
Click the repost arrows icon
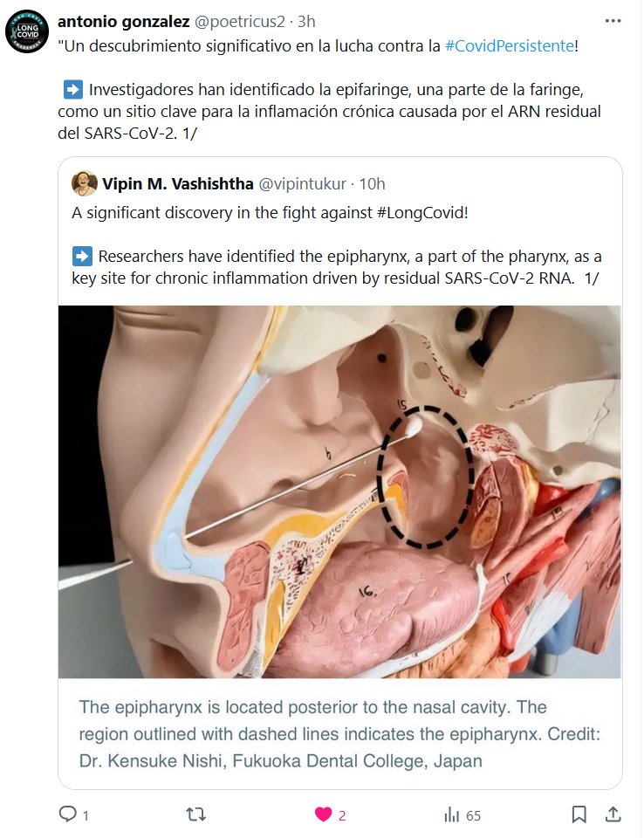coord(195,814)
